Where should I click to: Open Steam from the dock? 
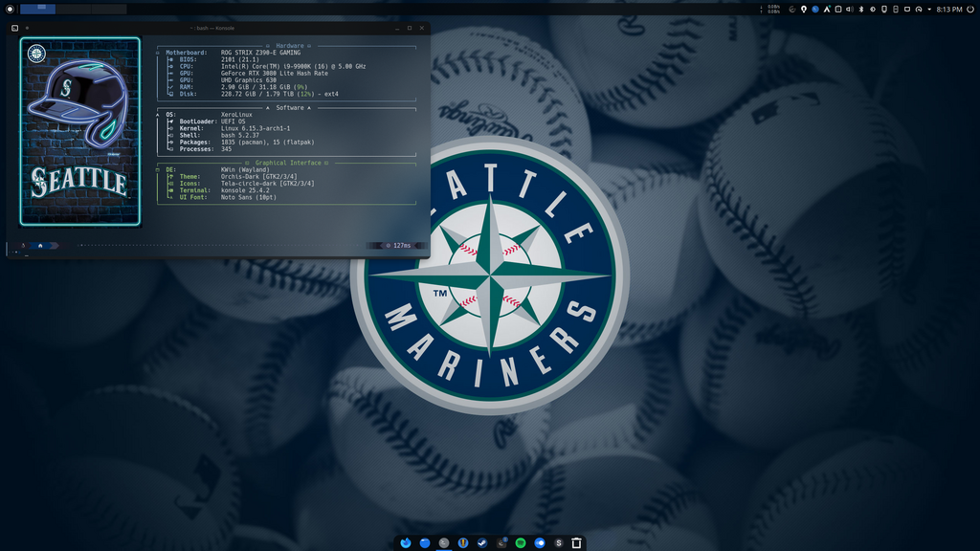click(x=482, y=543)
